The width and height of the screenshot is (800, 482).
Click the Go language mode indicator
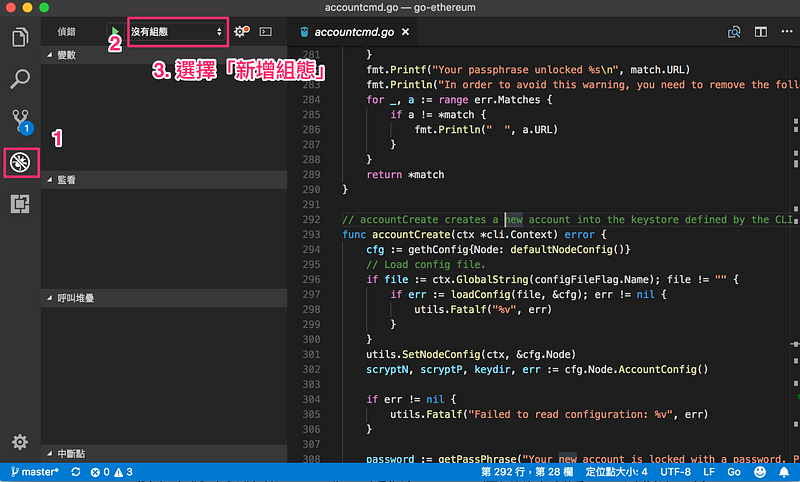[x=734, y=472]
